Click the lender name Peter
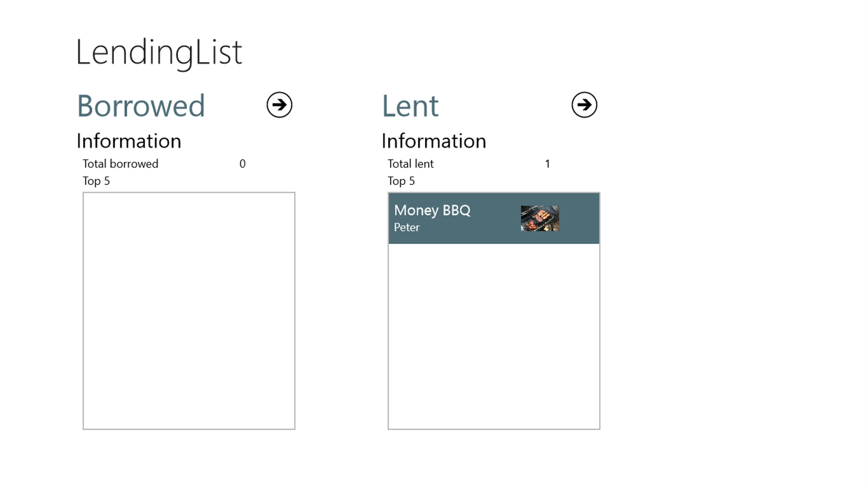Viewport: 868px width, 488px height. 407,227
